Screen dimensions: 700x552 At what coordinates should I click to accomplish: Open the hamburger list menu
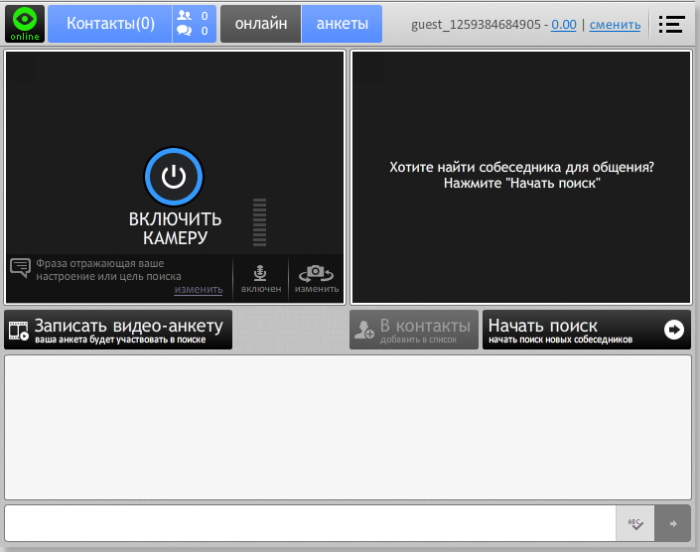tap(671, 24)
